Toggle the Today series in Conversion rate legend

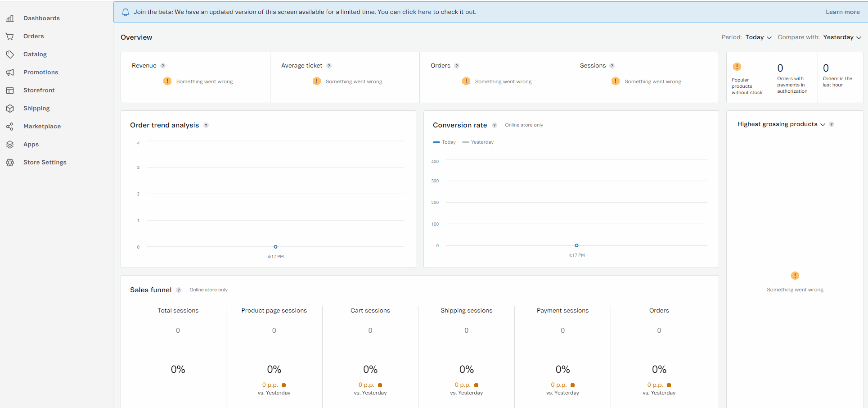pos(444,142)
